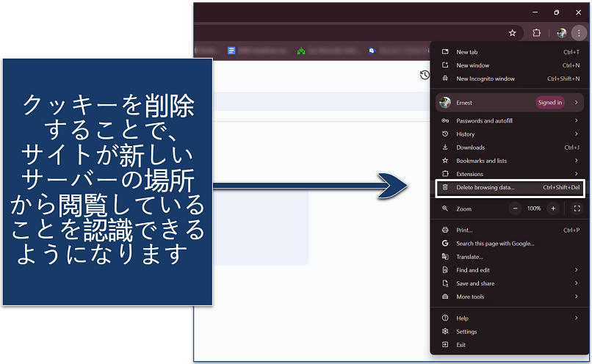Click the three-dot Chrome menu button
The height and width of the screenshot is (364, 592).
[578, 33]
